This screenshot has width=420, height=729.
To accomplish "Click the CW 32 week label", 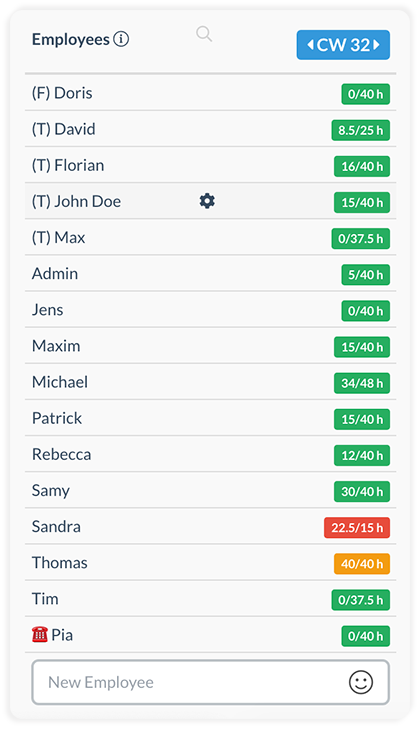I will click(343, 45).
